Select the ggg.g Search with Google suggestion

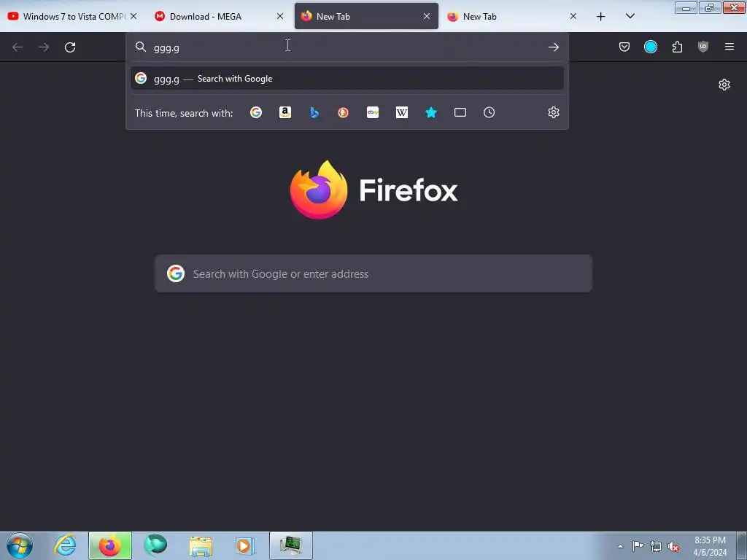pos(347,79)
